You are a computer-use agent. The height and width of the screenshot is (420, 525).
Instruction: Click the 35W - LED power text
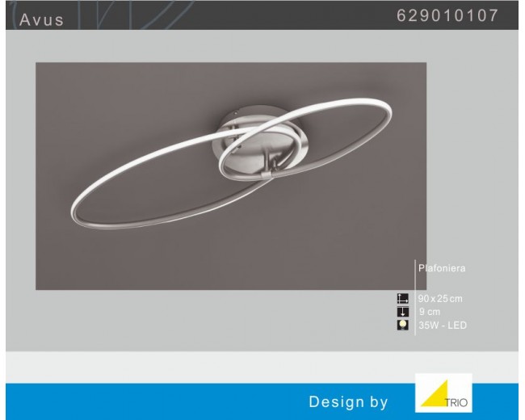[x=443, y=325]
